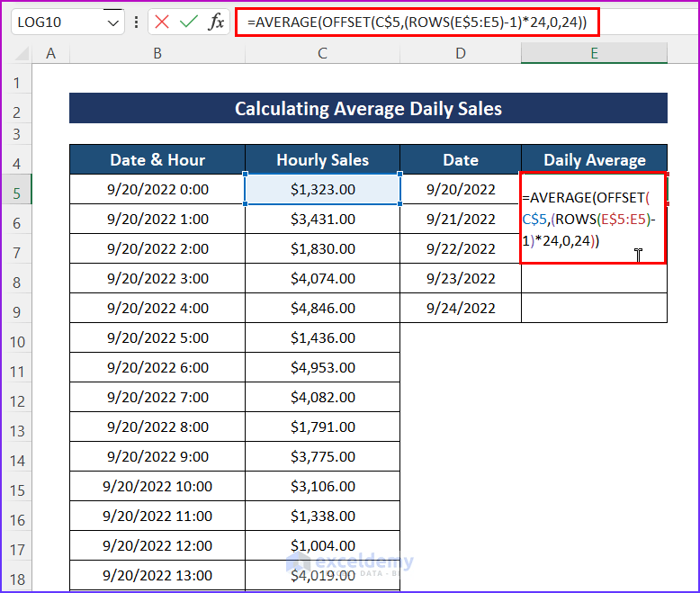Click the Date & Hour header cell

(157, 159)
